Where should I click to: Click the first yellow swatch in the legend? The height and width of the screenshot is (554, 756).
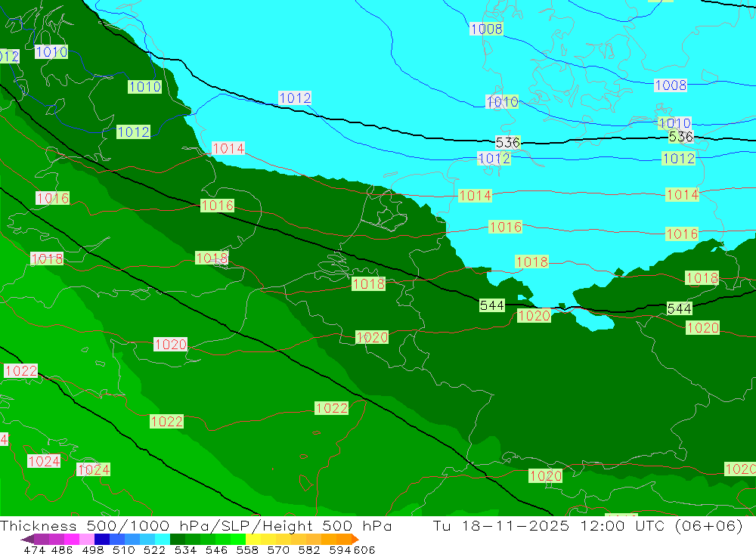[253, 539]
